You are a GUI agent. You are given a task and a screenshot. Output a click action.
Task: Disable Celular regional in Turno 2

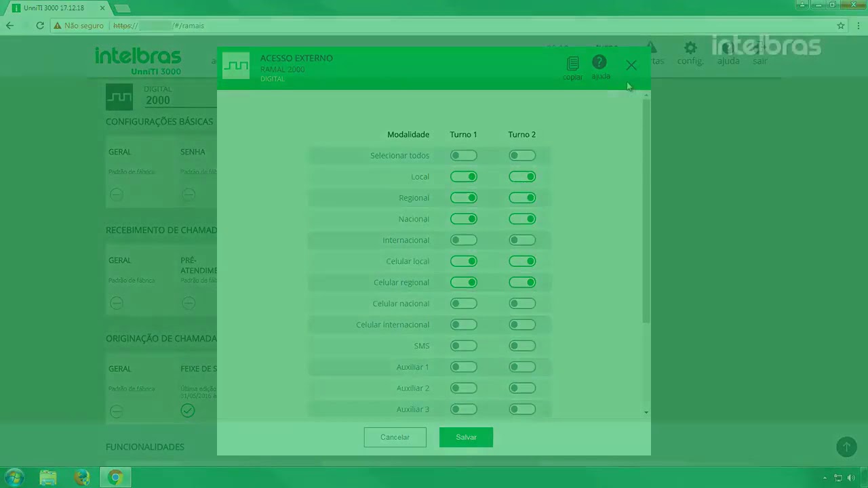pos(522,283)
